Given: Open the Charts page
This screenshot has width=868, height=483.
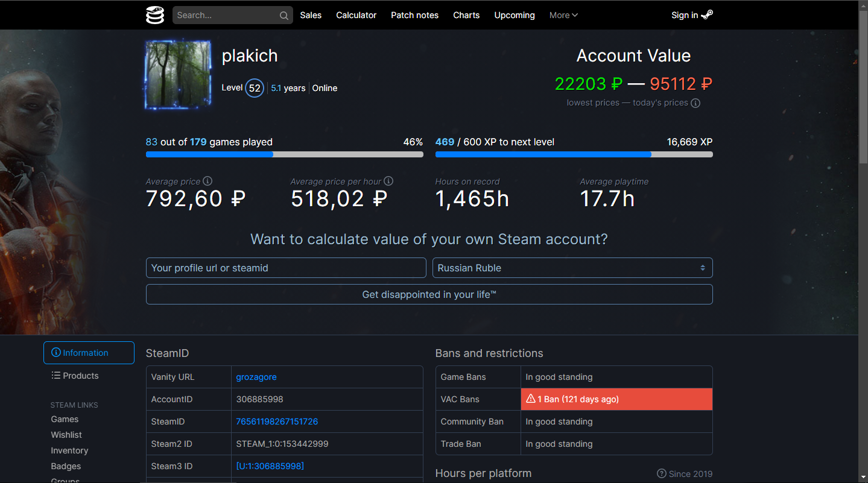Looking at the screenshot, I should pyautogui.click(x=466, y=15).
